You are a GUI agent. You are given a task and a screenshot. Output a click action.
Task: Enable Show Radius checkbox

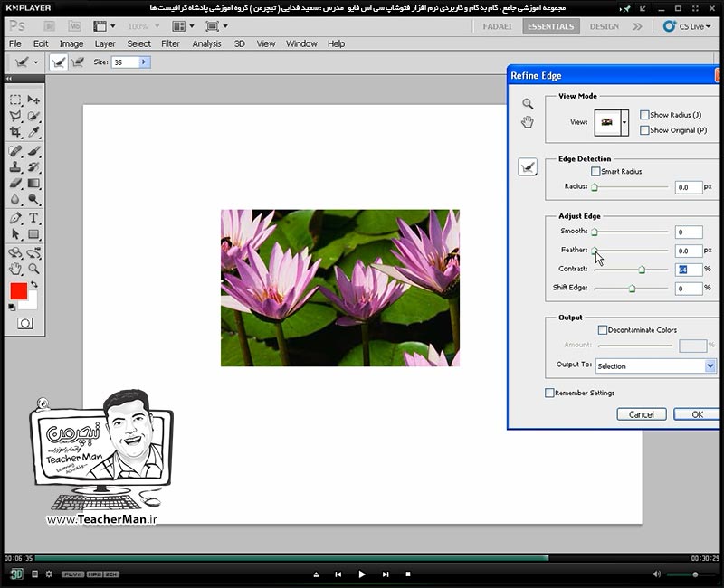click(644, 115)
